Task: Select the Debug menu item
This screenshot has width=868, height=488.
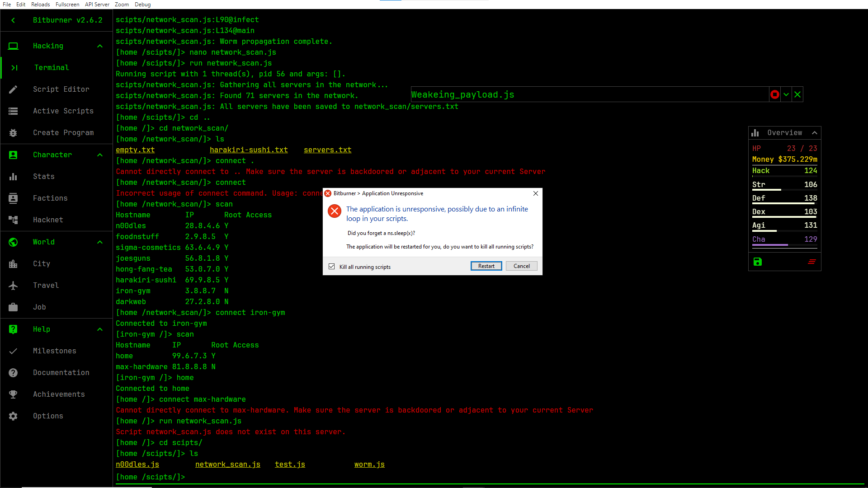Action: [x=142, y=5]
